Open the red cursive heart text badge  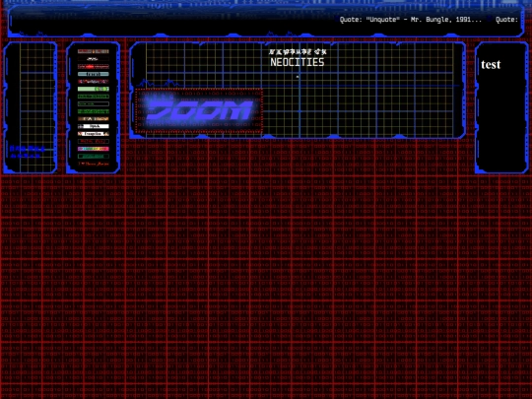[x=94, y=164]
